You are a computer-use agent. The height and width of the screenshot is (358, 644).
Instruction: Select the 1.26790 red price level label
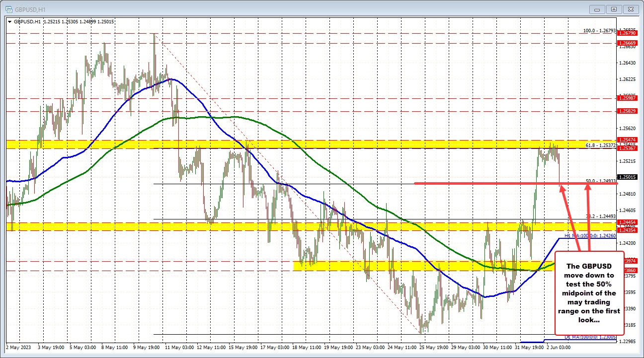[627, 34]
